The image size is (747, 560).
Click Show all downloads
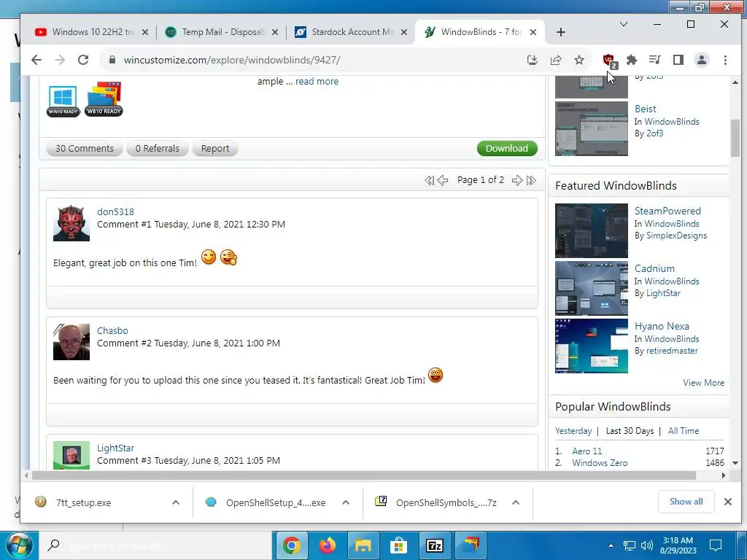pyautogui.click(x=686, y=502)
